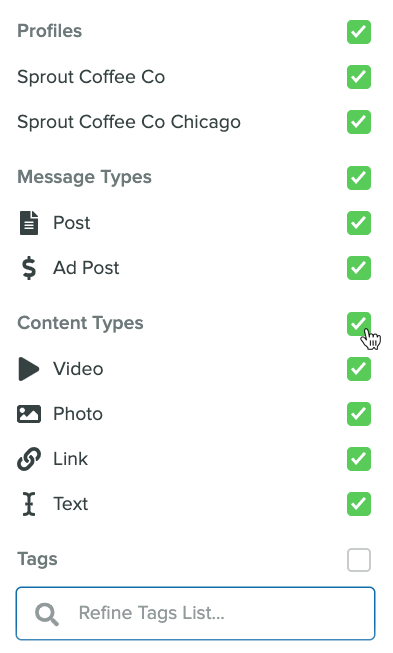Toggle the Message Types group checkbox
The image size is (393, 653).
(359, 178)
